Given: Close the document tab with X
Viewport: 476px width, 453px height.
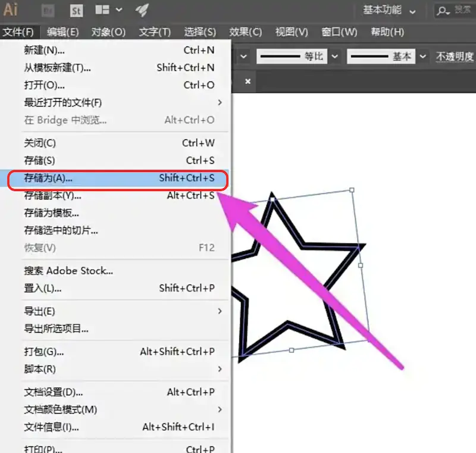Looking at the screenshot, I should coord(248,81).
